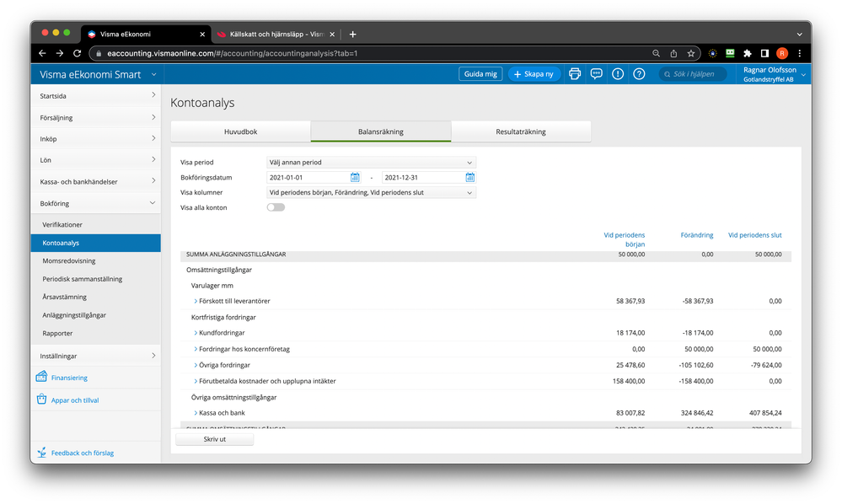Viewport: 842px width, 504px height.
Task: Click the browser profile avatar R
Action: tap(782, 53)
